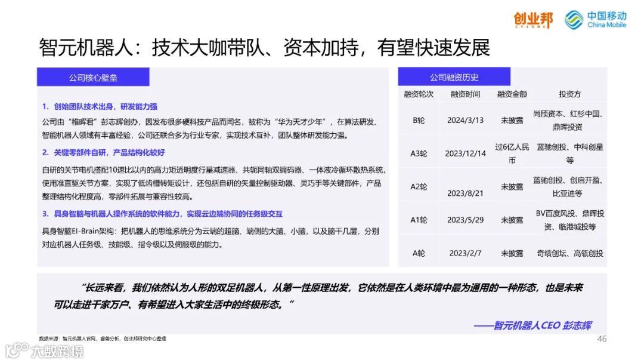This screenshot has height=363, width=644.
Task: Click paragraph starting 公司由“稚晖君”彭志辉创办
Action: pyautogui.click(x=209, y=129)
